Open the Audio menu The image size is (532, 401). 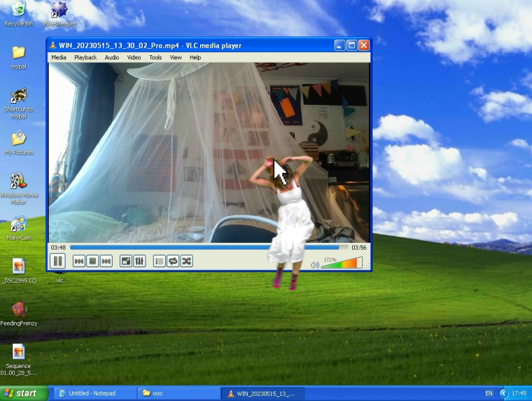click(x=111, y=57)
